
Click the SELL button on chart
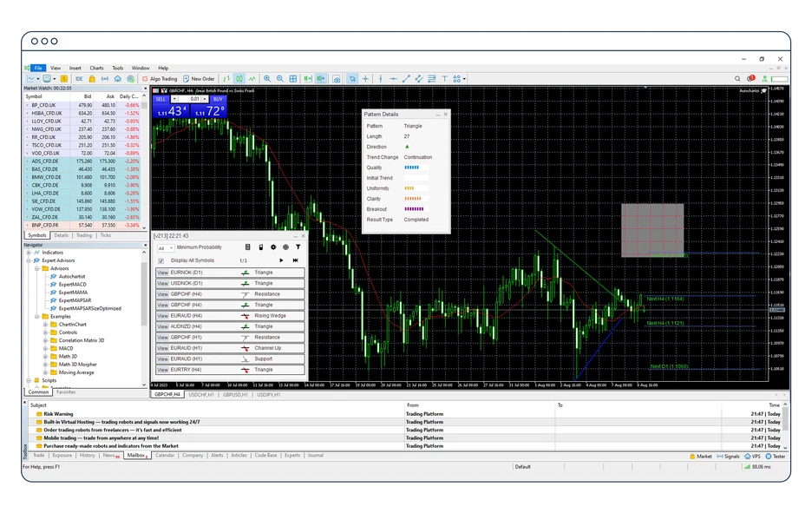coord(161,99)
